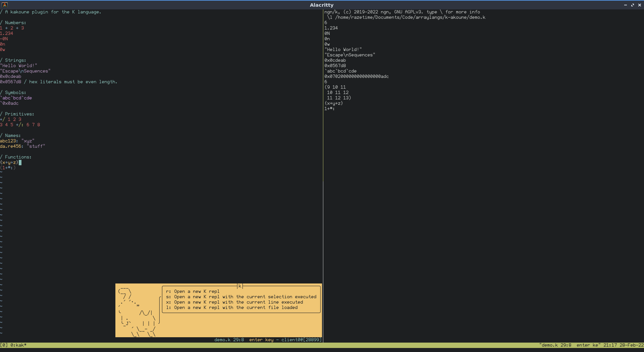Click the symbol '`0x0adc' in the editor
This screenshot has width=644, height=352.
[9, 103]
